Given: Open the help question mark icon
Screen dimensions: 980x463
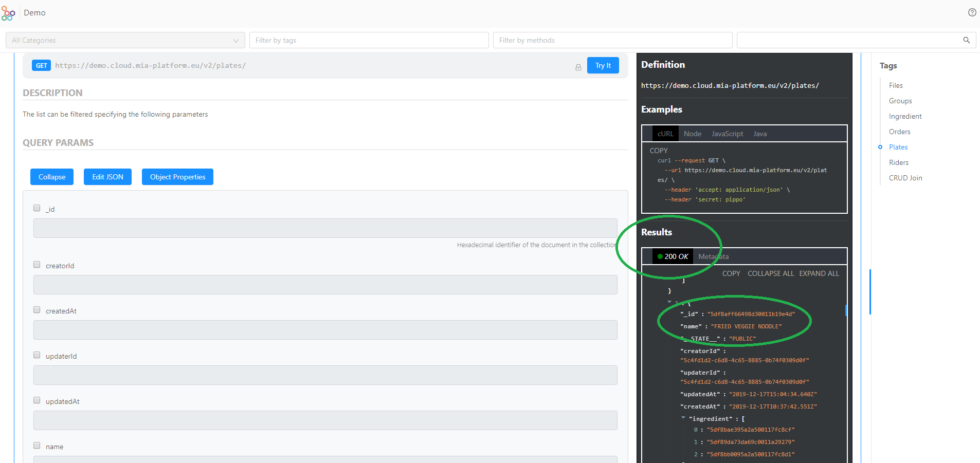Looking at the screenshot, I should (972, 12).
